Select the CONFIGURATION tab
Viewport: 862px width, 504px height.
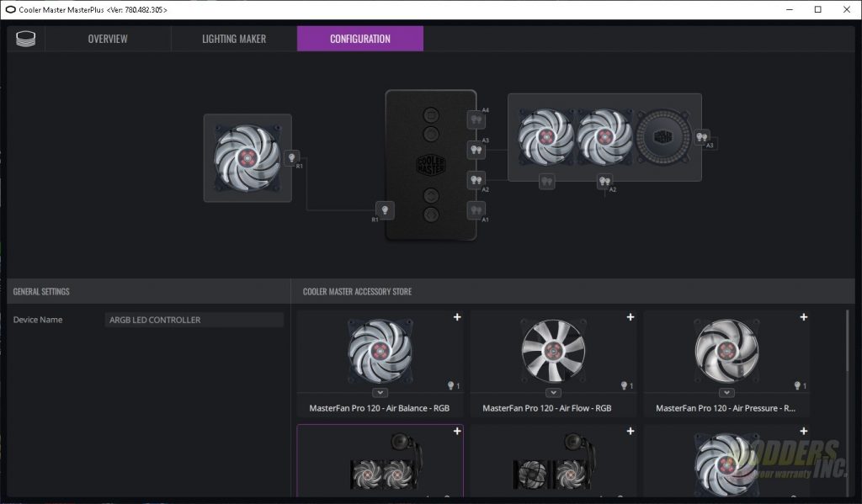pyautogui.click(x=360, y=39)
